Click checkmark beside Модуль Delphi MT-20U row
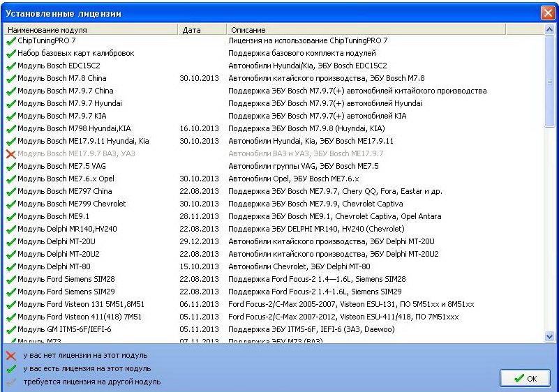 point(11,242)
